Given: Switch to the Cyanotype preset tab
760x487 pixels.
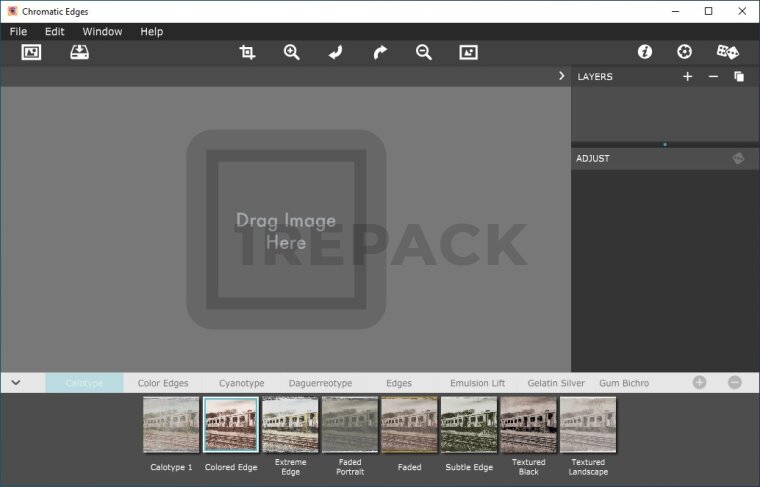Looking at the screenshot, I should coord(241,383).
